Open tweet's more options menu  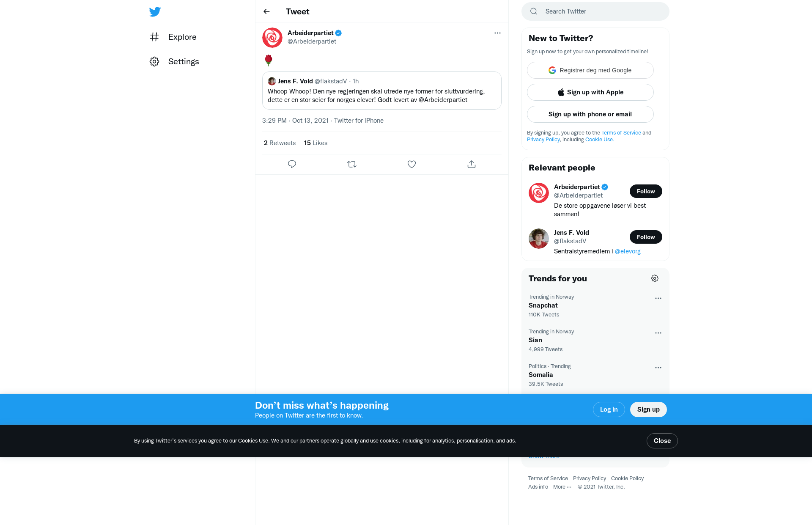point(497,33)
